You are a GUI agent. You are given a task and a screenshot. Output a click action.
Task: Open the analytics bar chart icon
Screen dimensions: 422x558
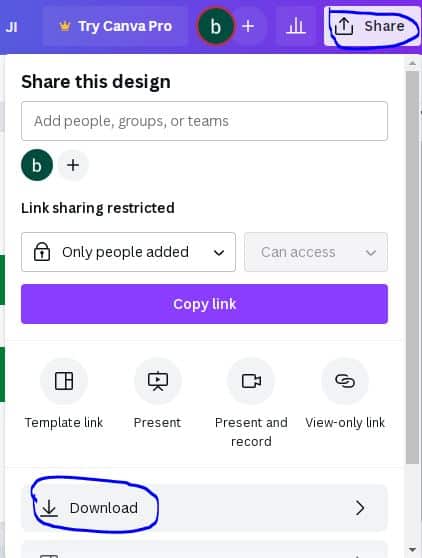296,26
